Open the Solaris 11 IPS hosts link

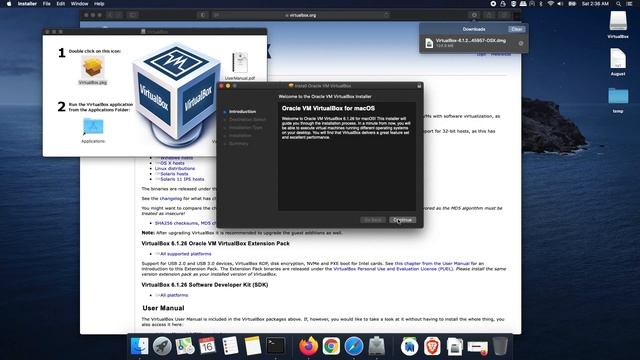coord(182,179)
